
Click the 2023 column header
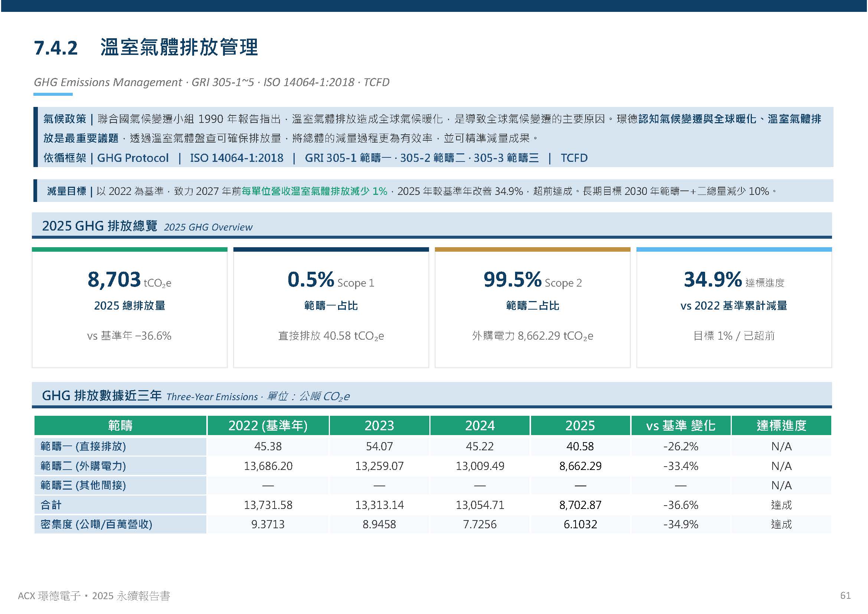pyautogui.click(x=379, y=426)
